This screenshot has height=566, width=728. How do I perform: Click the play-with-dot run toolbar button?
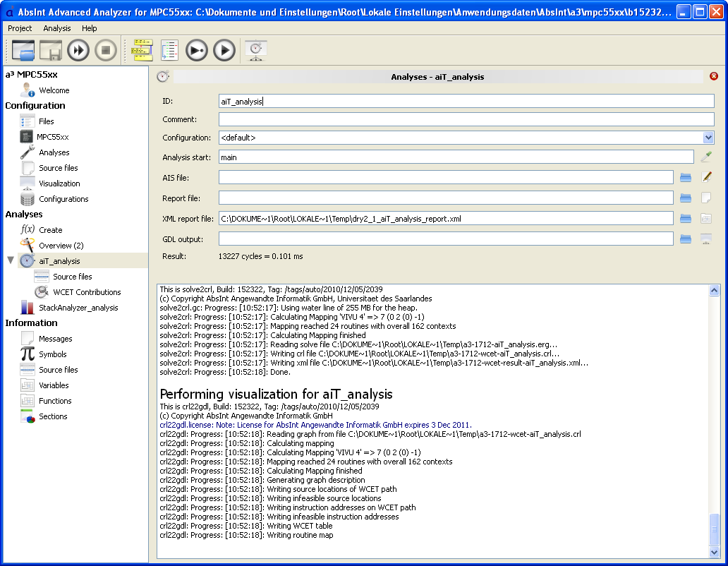197,50
